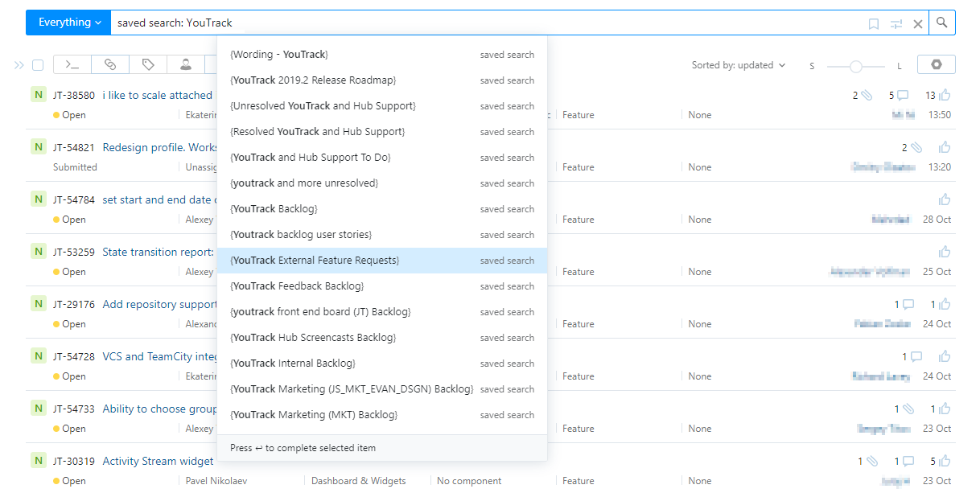980x493 pixels.
Task: Select {YouTrack External Feature Requests} suggestion
Action: (382, 261)
